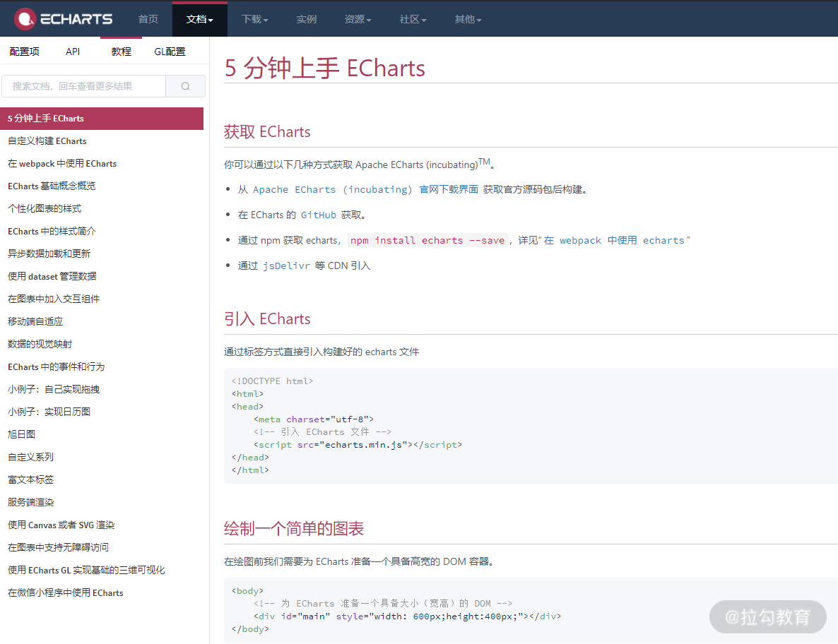Expand the 资源 dropdown menu
The image size is (838, 644).
[358, 19]
